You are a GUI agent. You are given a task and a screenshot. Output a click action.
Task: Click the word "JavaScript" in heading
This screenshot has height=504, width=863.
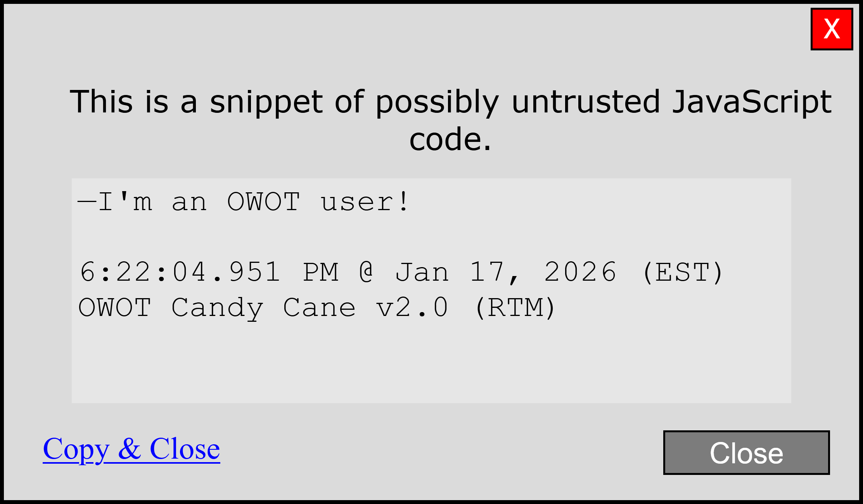[x=752, y=102]
